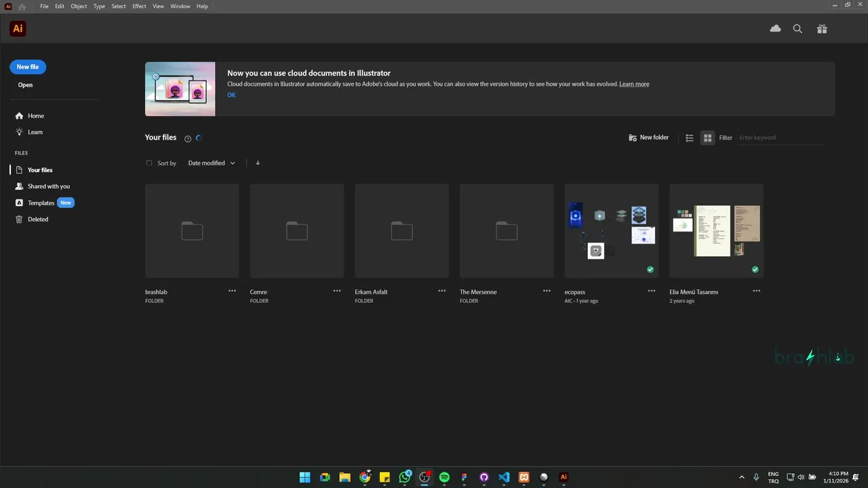
Task: Tick the select-all checkbox beside Sort by
Action: pyautogui.click(x=149, y=163)
